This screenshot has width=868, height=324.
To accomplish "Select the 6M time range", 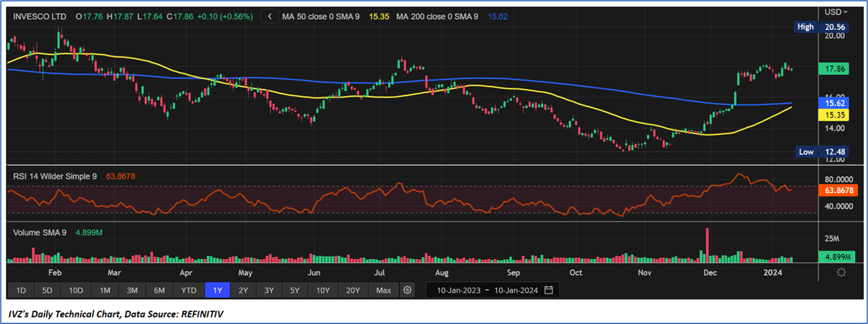I will (159, 290).
